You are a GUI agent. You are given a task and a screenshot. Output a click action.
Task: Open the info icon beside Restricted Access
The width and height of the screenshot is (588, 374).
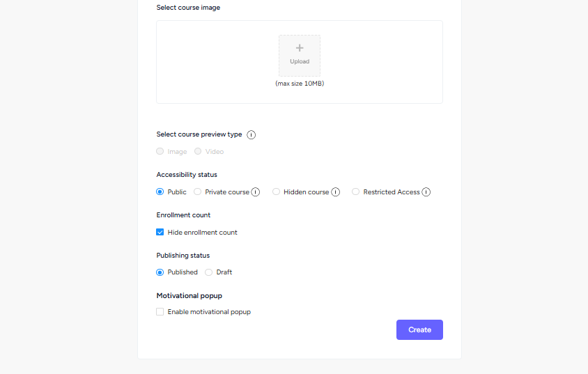[426, 192]
